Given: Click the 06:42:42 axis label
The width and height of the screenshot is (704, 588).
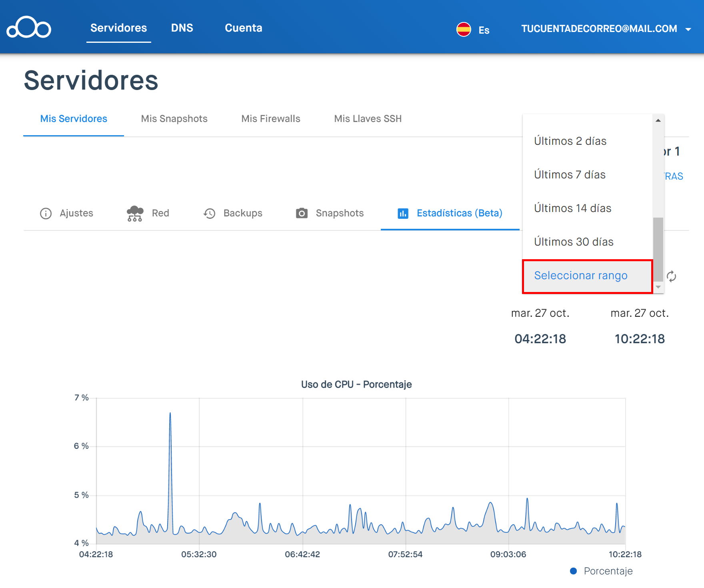Looking at the screenshot, I should 302,554.
